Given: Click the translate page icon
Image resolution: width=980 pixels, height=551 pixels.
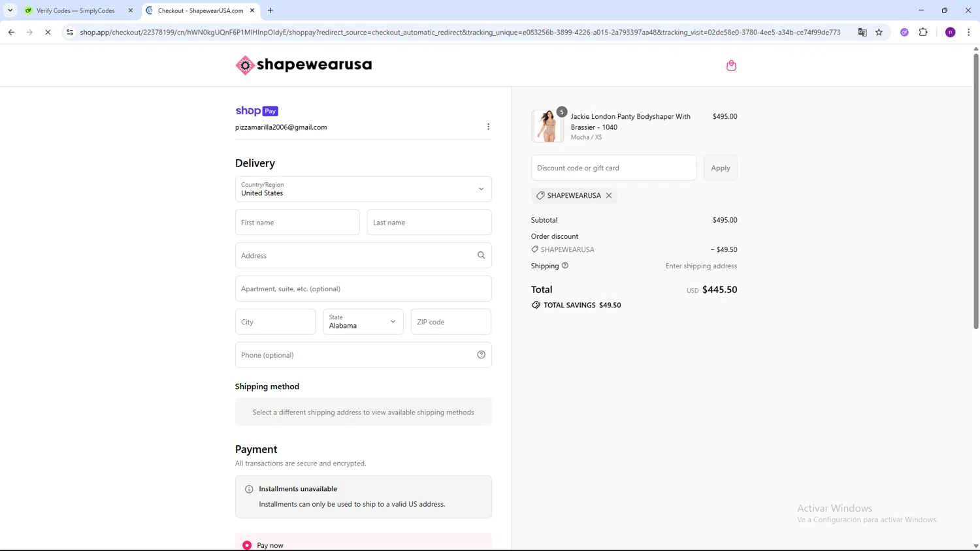Looking at the screenshot, I should tap(862, 32).
